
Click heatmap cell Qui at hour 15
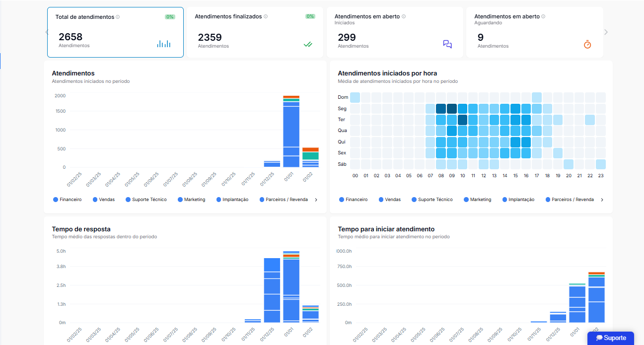(515, 142)
